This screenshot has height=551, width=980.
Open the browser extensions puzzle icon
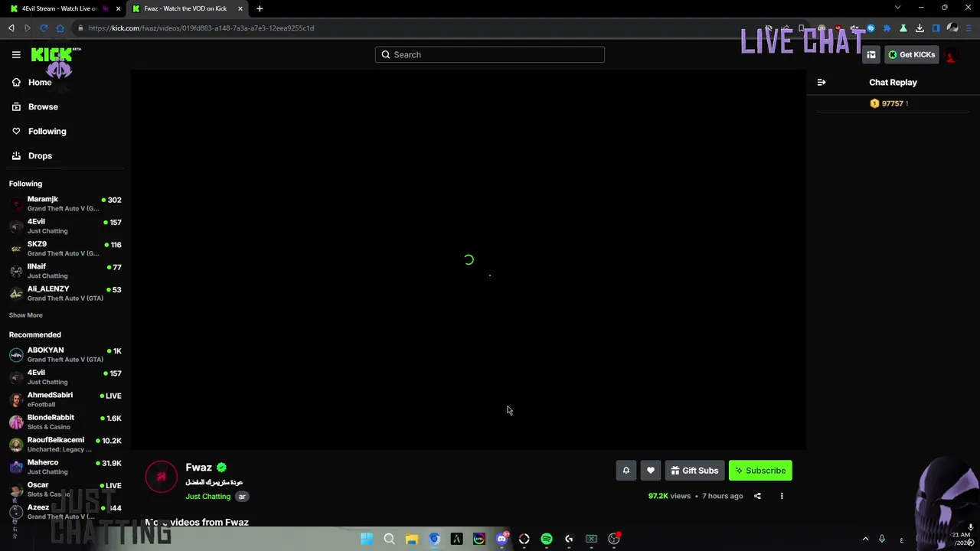(x=887, y=28)
